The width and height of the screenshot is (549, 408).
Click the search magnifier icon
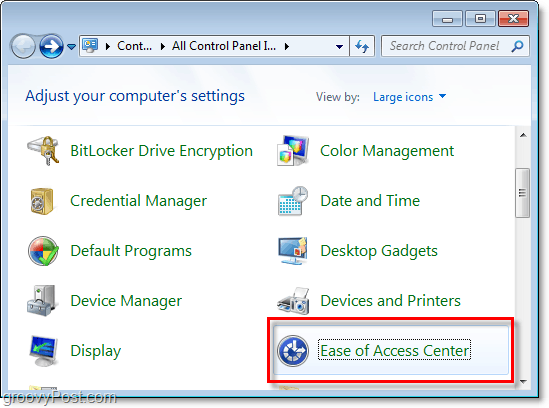pos(517,46)
